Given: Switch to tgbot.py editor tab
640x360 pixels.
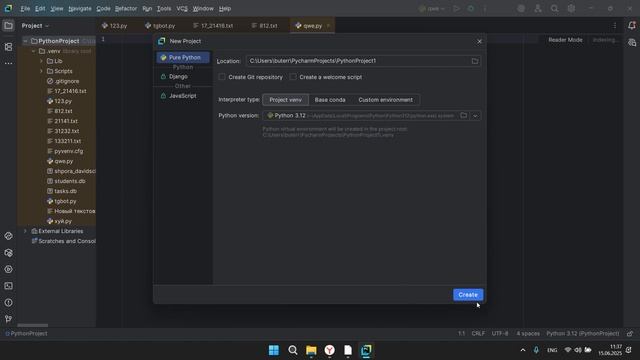Looking at the screenshot, I should (x=160, y=26).
